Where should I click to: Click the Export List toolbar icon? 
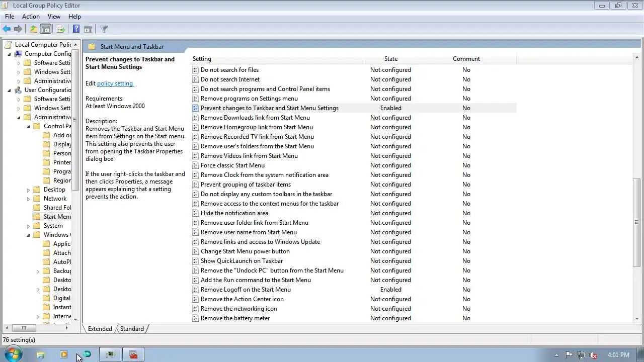tap(60, 29)
